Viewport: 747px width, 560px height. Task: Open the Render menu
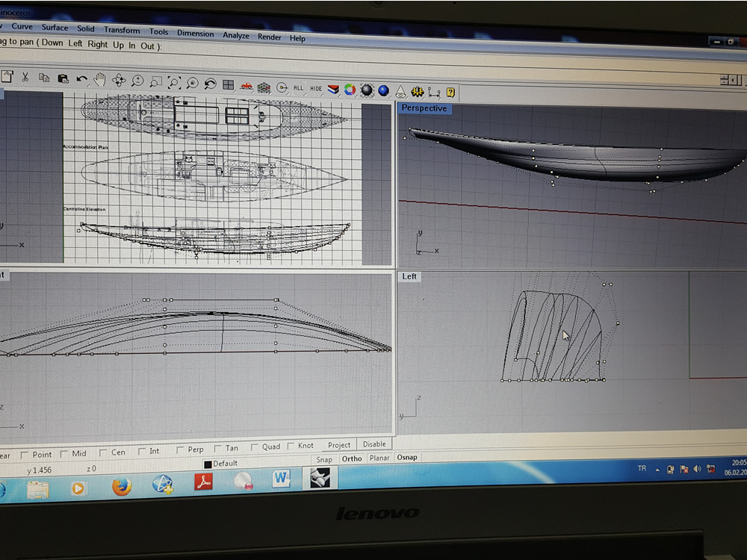tap(269, 37)
